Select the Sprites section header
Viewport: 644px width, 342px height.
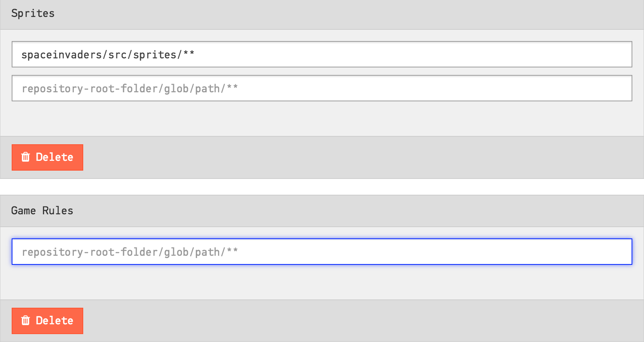click(x=33, y=13)
